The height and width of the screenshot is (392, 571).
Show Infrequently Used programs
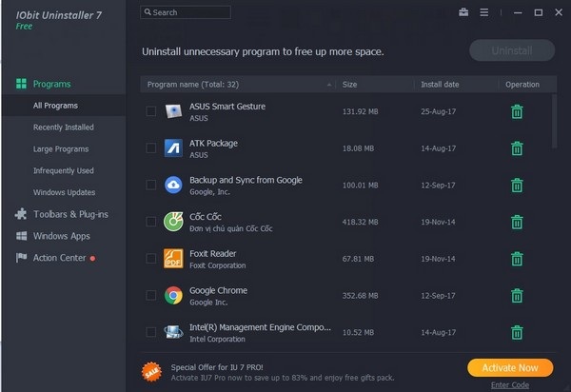(x=64, y=170)
